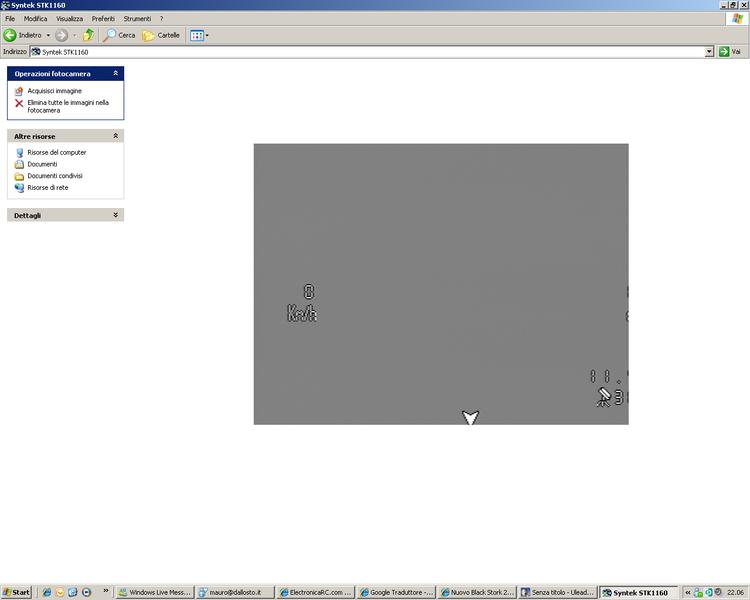Click the green Up folder icon
This screenshot has height=600, width=750.
[x=88, y=35]
